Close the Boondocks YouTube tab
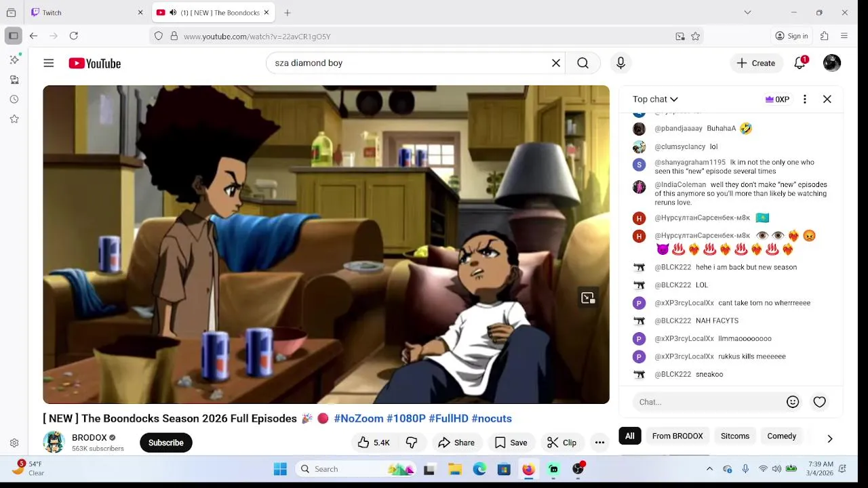Image resolution: width=868 pixels, height=488 pixels. click(x=267, y=12)
